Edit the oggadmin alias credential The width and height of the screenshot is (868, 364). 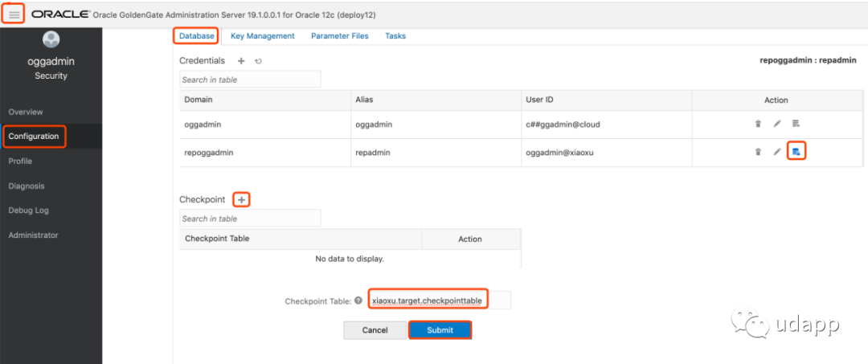776,124
